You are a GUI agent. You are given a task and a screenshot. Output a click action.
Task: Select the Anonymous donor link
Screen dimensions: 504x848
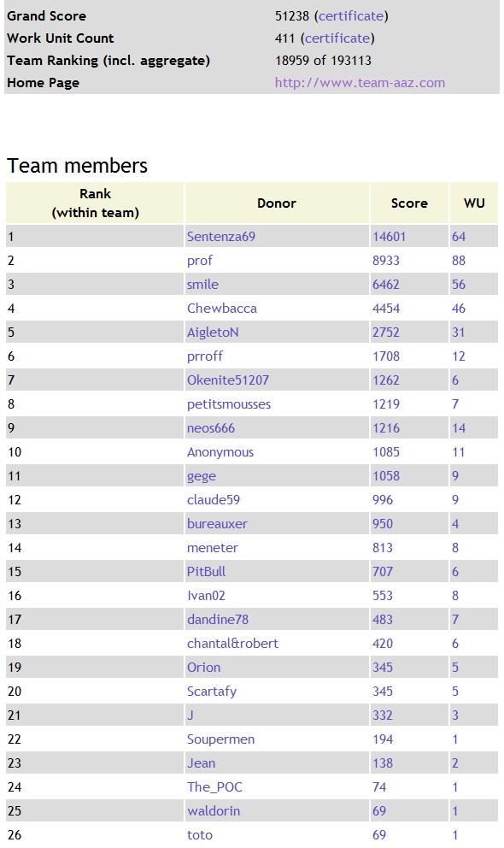[220, 452]
